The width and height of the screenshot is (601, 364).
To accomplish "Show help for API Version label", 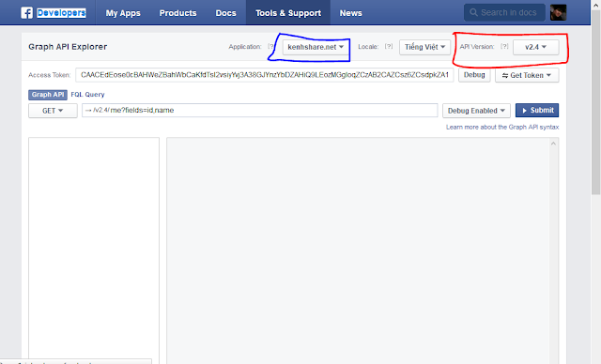I will [x=504, y=47].
